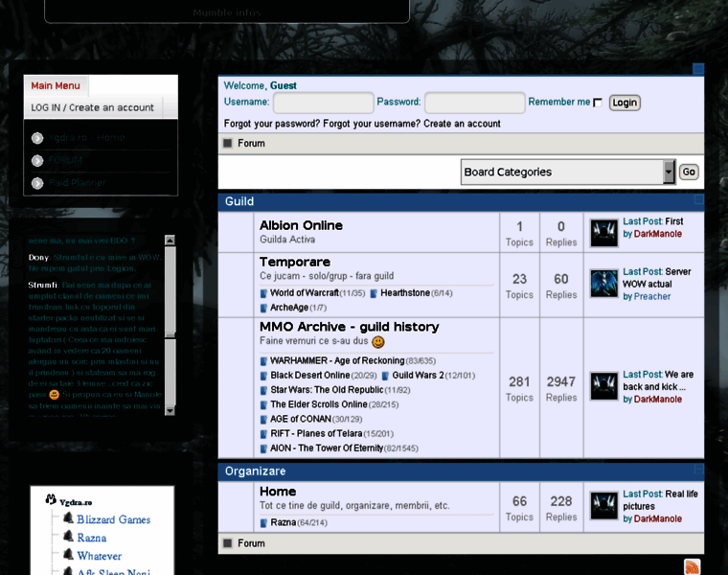Click the World of Warcraft subforum icon
Image resolution: width=728 pixels, height=575 pixels.
coord(263,293)
